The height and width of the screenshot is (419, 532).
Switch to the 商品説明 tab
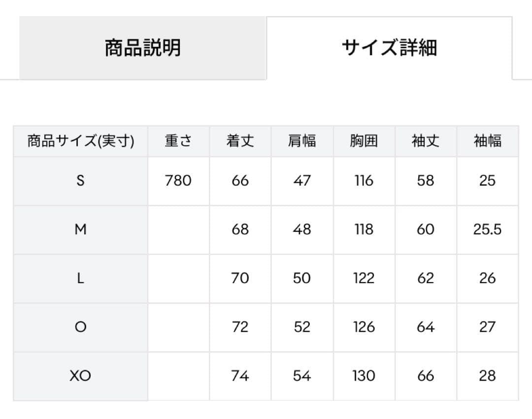pos(143,48)
